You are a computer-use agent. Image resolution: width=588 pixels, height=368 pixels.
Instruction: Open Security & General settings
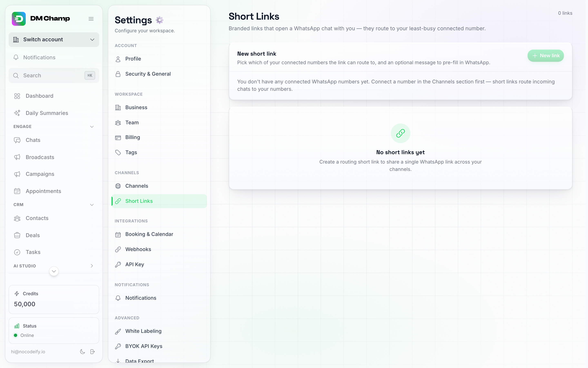click(159, 74)
